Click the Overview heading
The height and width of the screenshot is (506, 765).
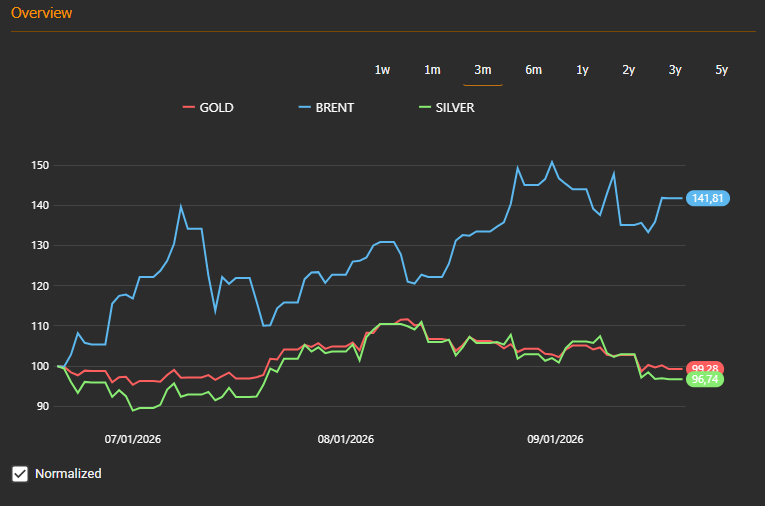coord(41,13)
